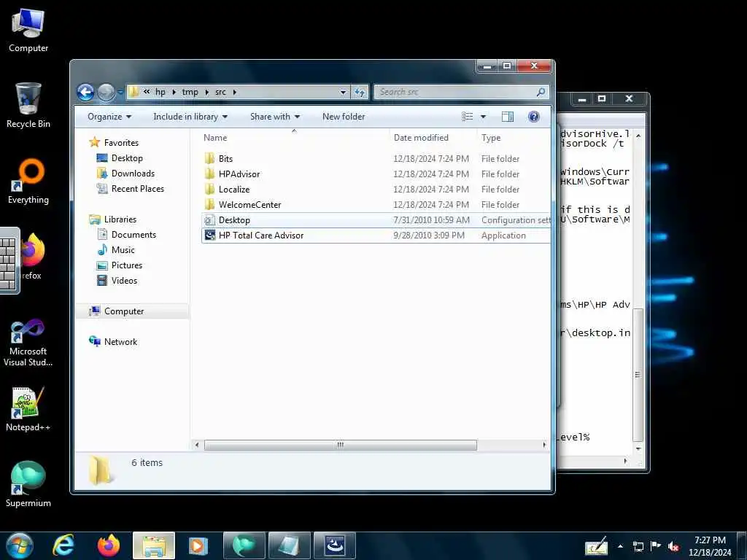The height and width of the screenshot is (560, 747).
Task: Select the Desktop configuration settings file
Action: [x=234, y=220]
